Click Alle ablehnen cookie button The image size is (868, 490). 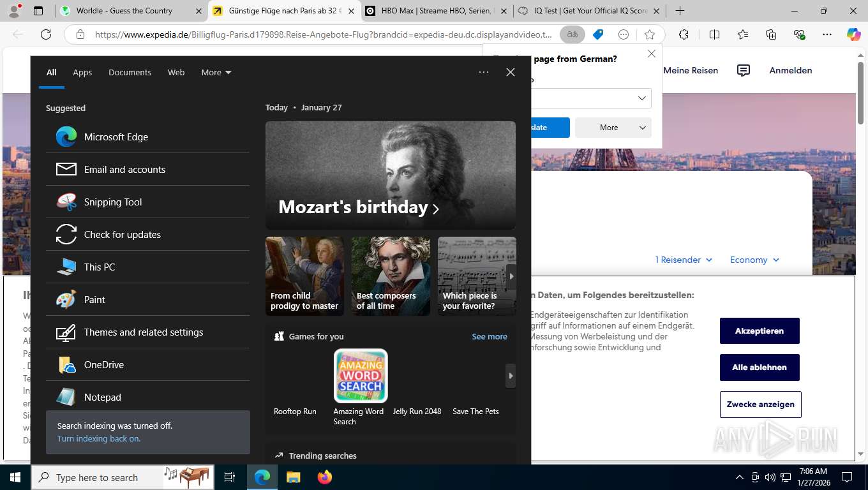pyautogui.click(x=759, y=367)
